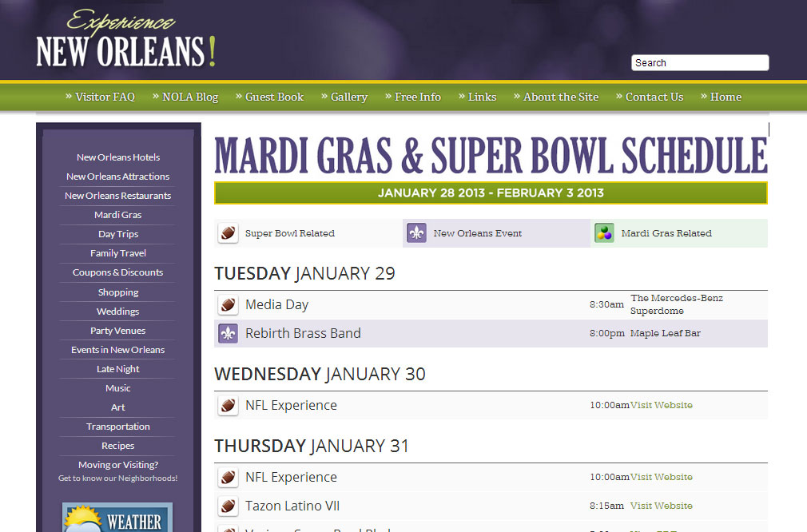Click the Super Bowl Related legend football icon
Image resolution: width=807 pixels, height=532 pixels.
click(x=228, y=233)
